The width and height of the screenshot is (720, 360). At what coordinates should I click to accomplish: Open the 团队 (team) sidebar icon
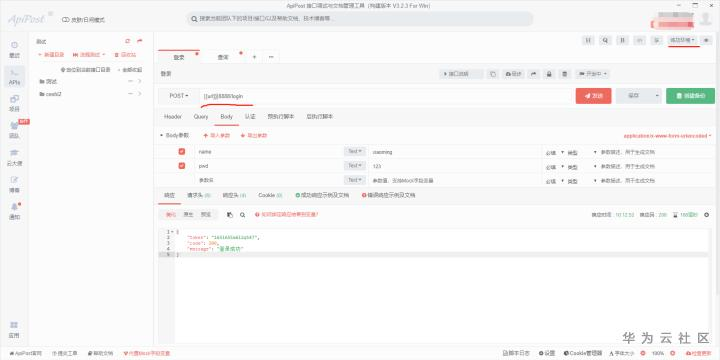click(x=14, y=130)
